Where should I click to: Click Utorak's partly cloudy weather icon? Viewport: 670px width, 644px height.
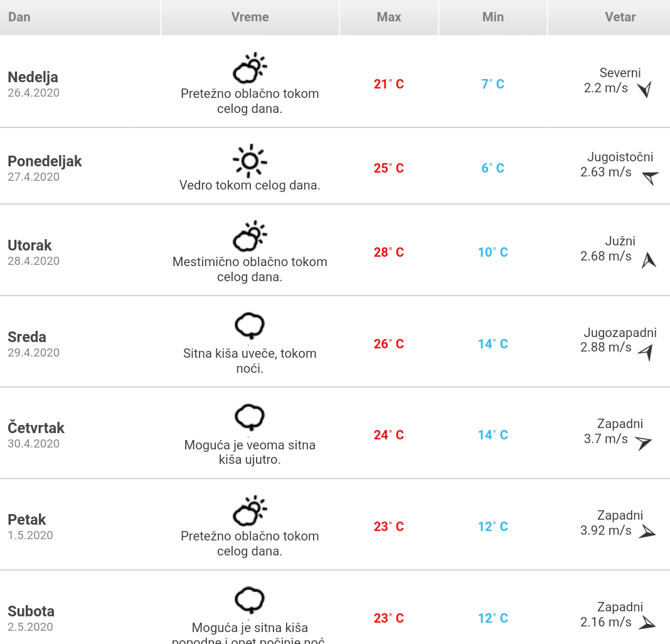pos(250,237)
